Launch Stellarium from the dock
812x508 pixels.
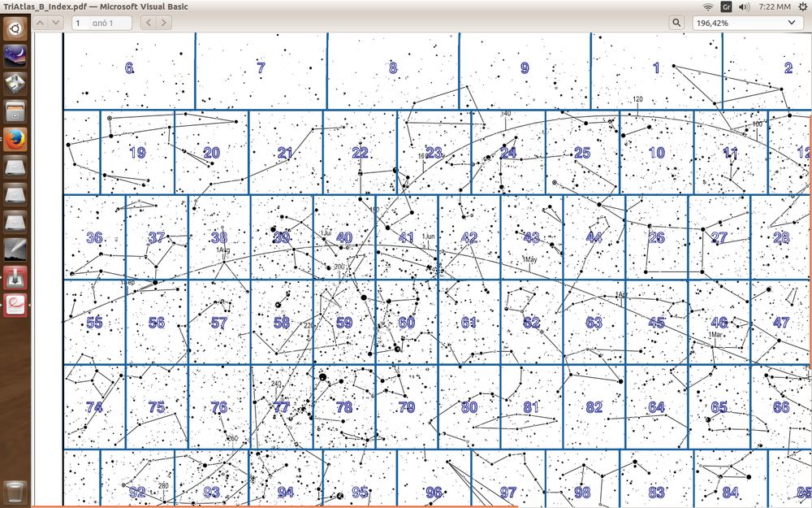click(x=15, y=55)
